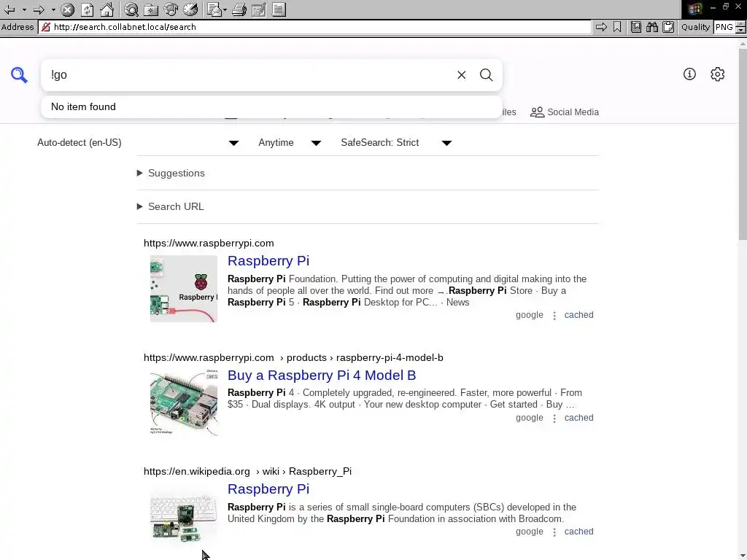Image resolution: width=747 pixels, height=560 pixels.
Task: Open the forward history dropdown arrow
Action: point(53,9)
